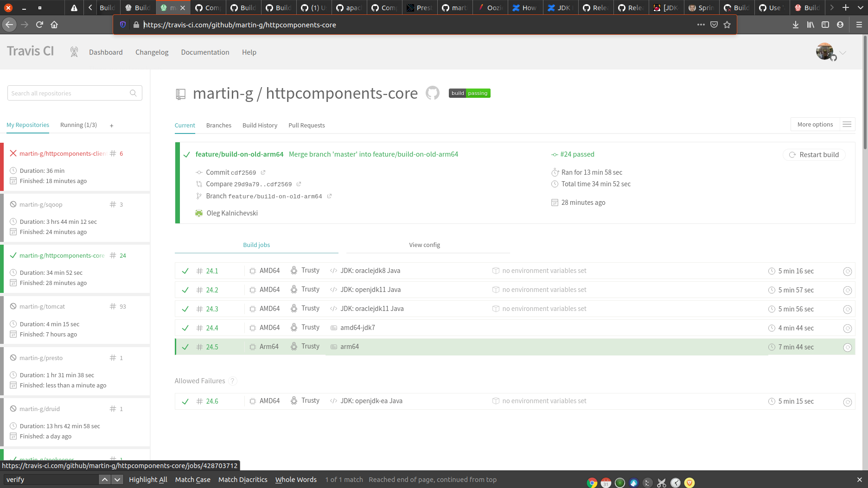Go to the browser home page

tap(54, 25)
